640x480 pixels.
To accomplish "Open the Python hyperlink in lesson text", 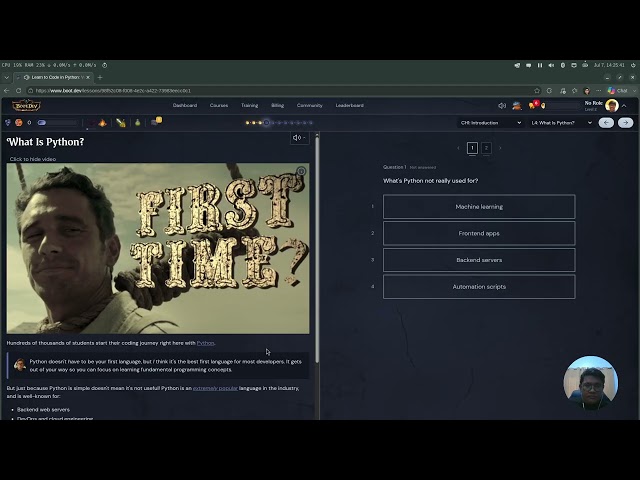I will tap(205, 343).
